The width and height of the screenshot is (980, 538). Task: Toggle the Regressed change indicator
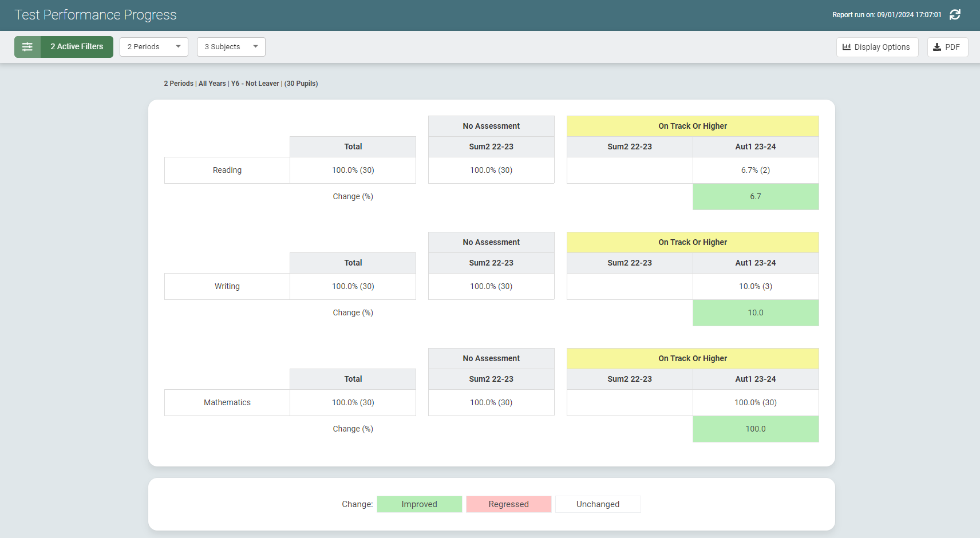pyautogui.click(x=508, y=504)
